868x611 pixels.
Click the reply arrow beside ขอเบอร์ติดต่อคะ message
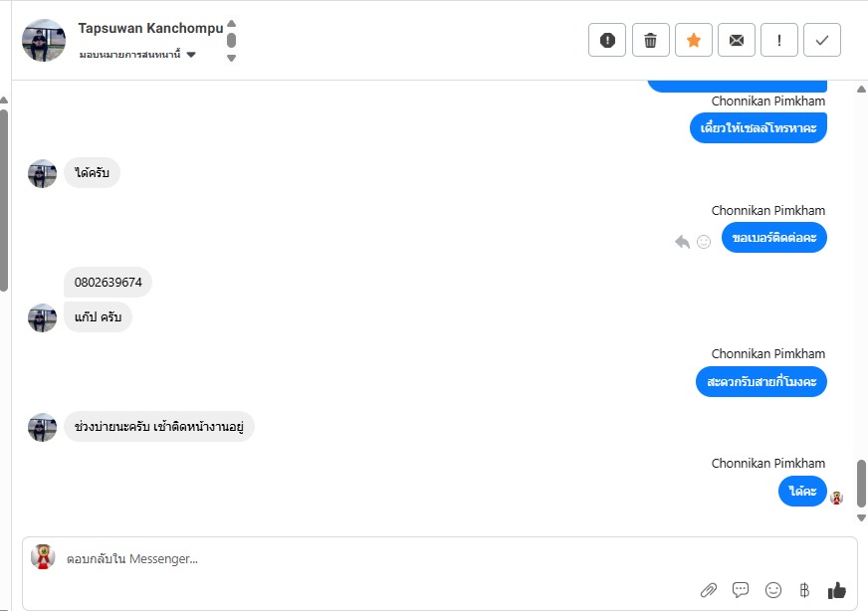[682, 241]
